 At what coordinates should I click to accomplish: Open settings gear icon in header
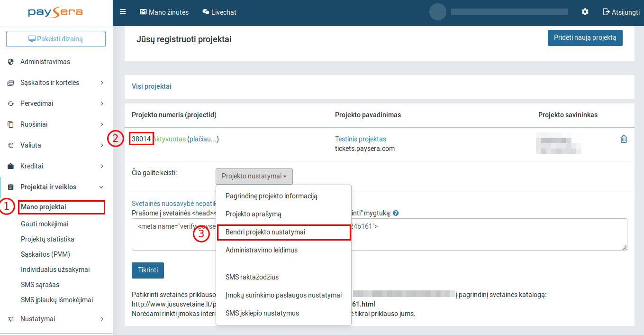point(585,12)
